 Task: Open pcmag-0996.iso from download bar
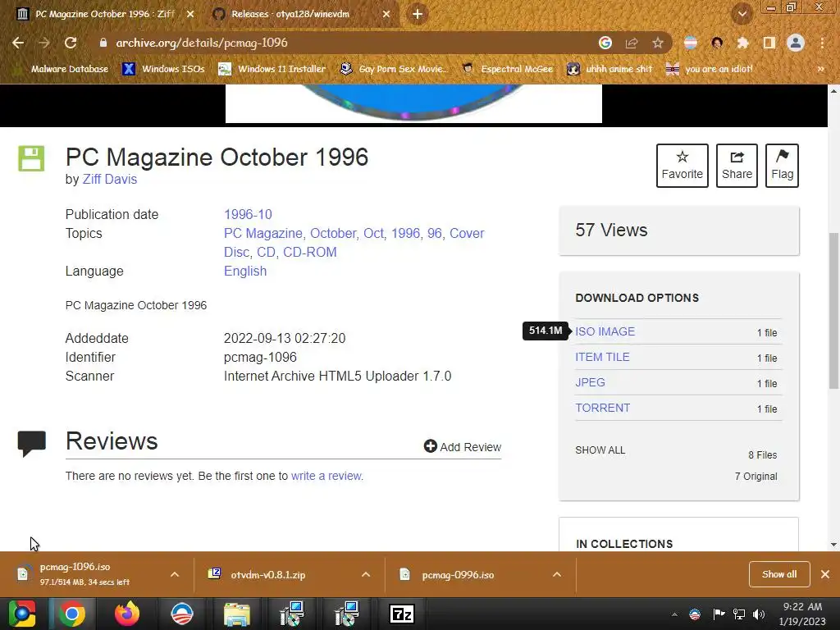(x=458, y=575)
